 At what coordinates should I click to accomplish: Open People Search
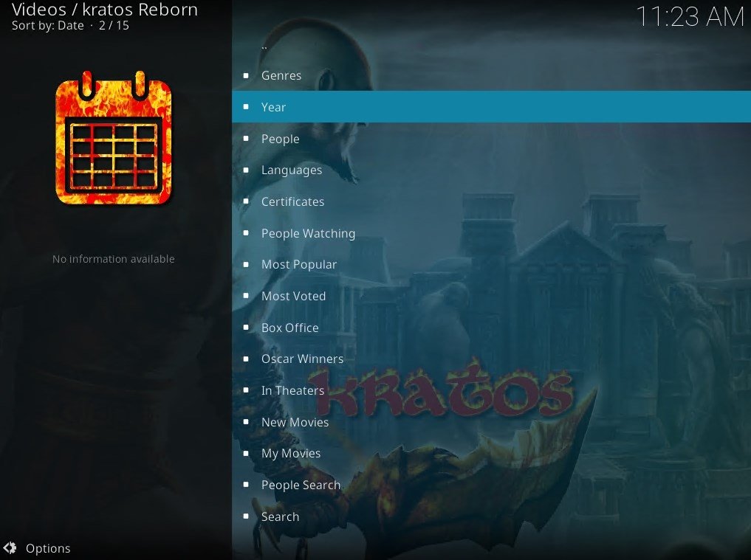click(491, 485)
